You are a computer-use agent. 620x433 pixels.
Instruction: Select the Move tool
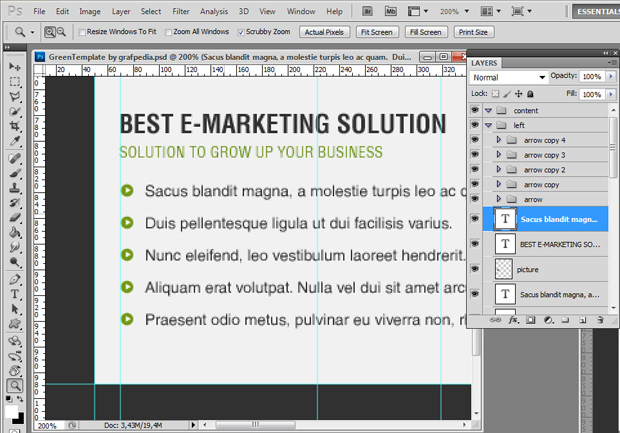click(15, 66)
